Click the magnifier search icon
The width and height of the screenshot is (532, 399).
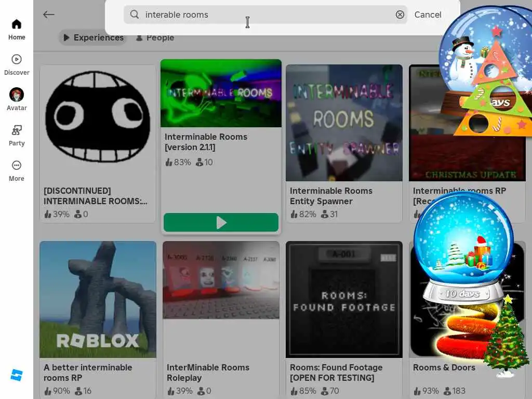tap(135, 14)
